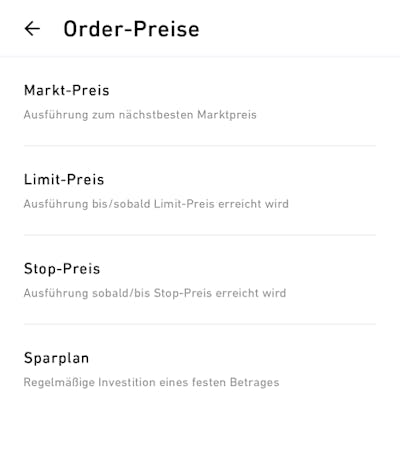Select the Markt-Preis order type
The height and width of the screenshot is (472, 400).
(x=200, y=102)
